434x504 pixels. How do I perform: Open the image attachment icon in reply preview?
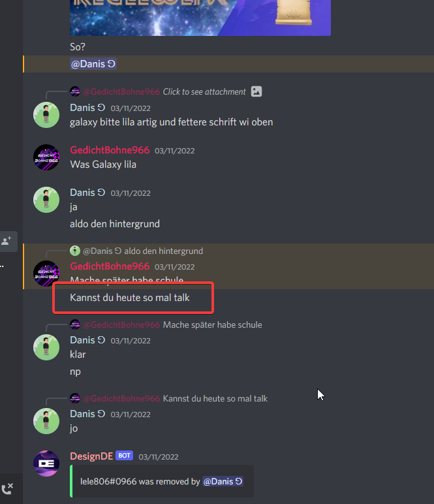pyautogui.click(x=256, y=91)
